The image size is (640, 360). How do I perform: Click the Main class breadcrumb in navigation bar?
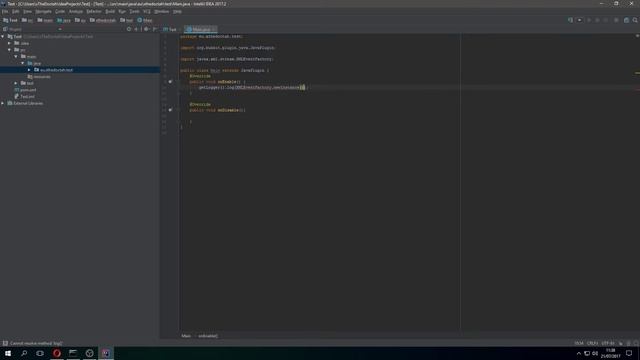pyautogui.click(x=145, y=20)
